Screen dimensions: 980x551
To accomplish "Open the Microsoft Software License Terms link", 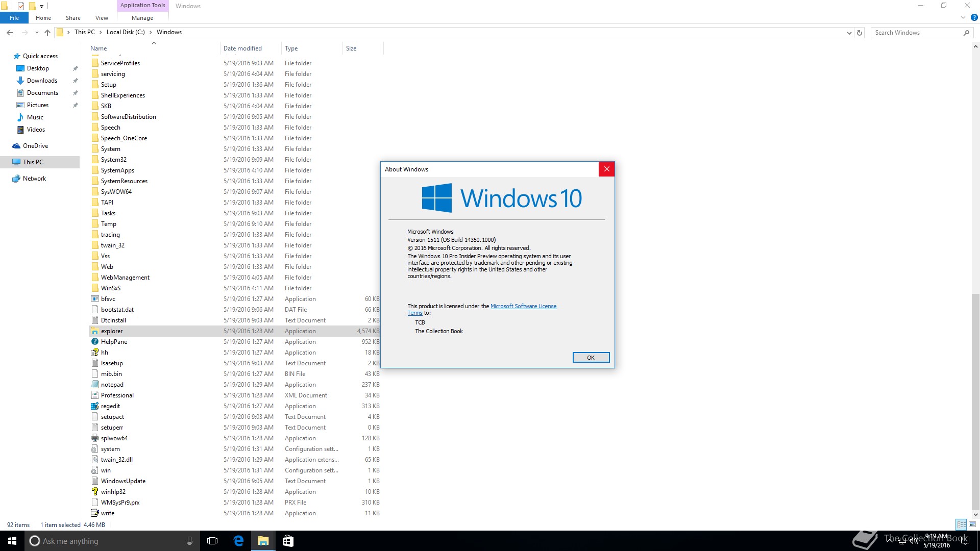I will pyautogui.click(x=523, y=306).
